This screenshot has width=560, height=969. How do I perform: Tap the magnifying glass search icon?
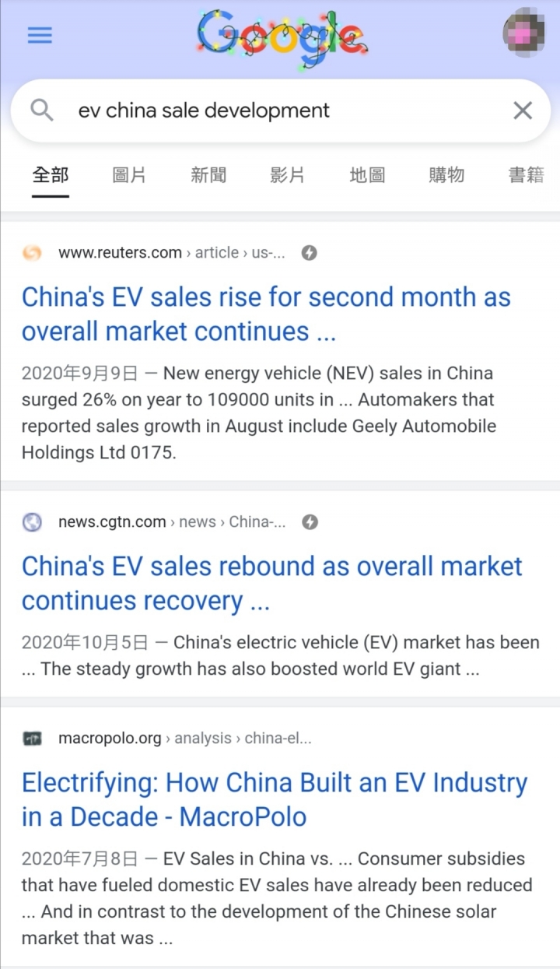tap(42, 111)
